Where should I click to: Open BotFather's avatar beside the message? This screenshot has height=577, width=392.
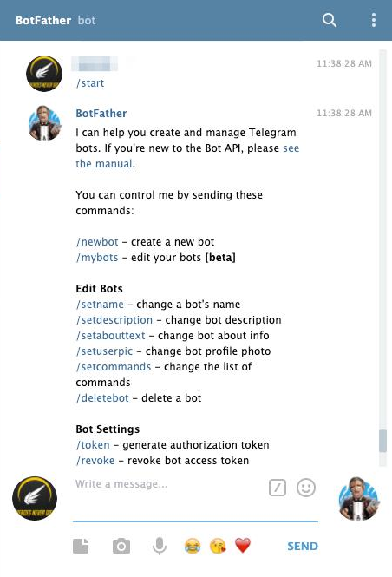pyautogui.click(x=44, y=123)
